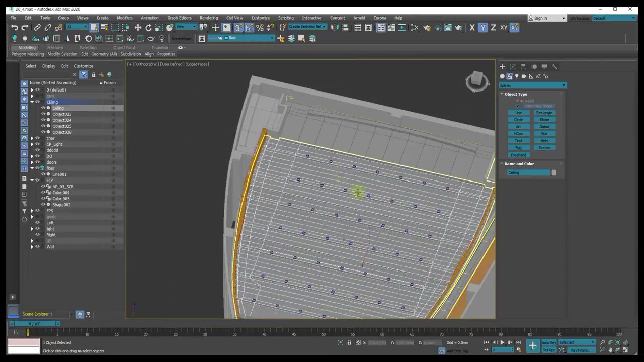Image resolution: width=644 pixels, height=362 pixels.
Task: Open the Modify command panel tab
Action: click(x=513, y=66)
